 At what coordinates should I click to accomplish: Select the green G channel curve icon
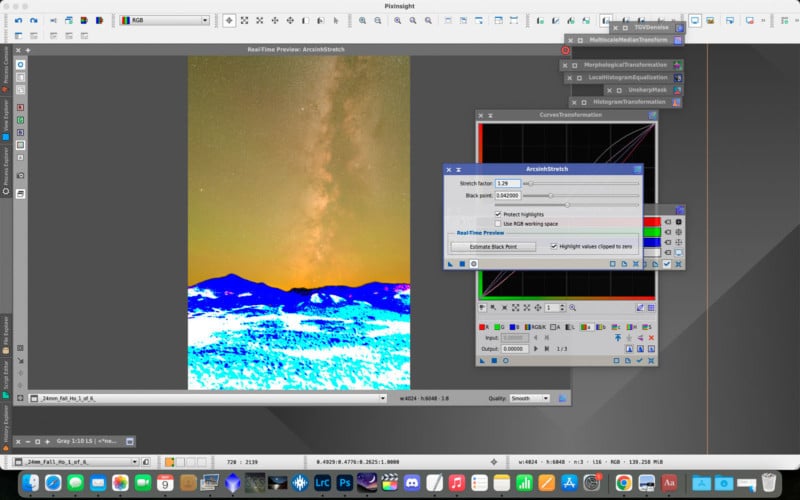(x=500, y=326)
